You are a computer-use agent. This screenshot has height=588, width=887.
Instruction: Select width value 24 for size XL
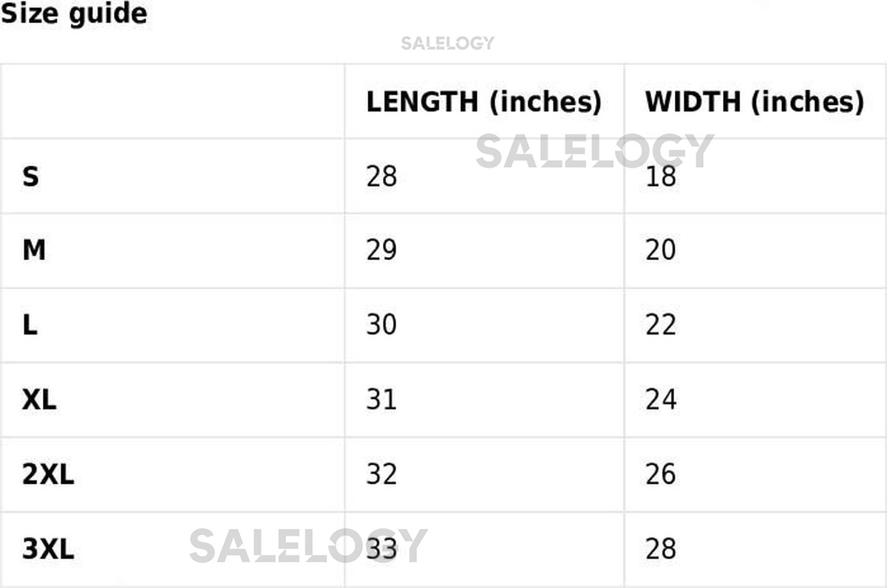[x=661, y=400]
